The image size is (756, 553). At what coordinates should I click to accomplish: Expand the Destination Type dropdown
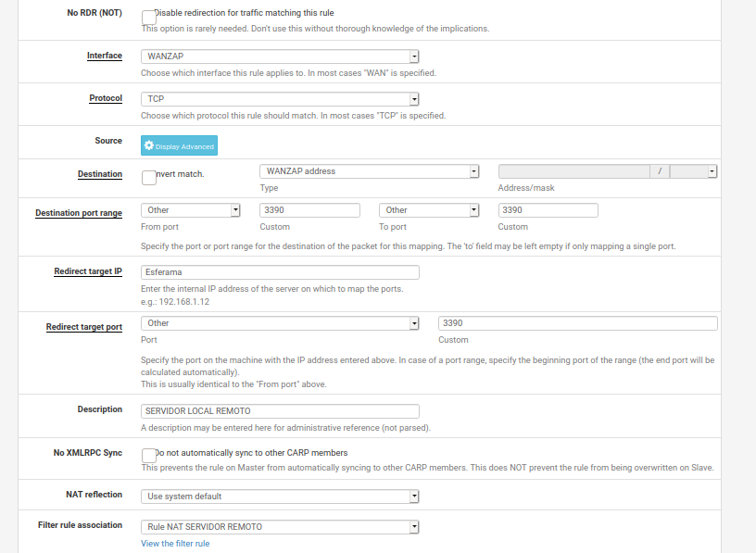click(369, 171)
